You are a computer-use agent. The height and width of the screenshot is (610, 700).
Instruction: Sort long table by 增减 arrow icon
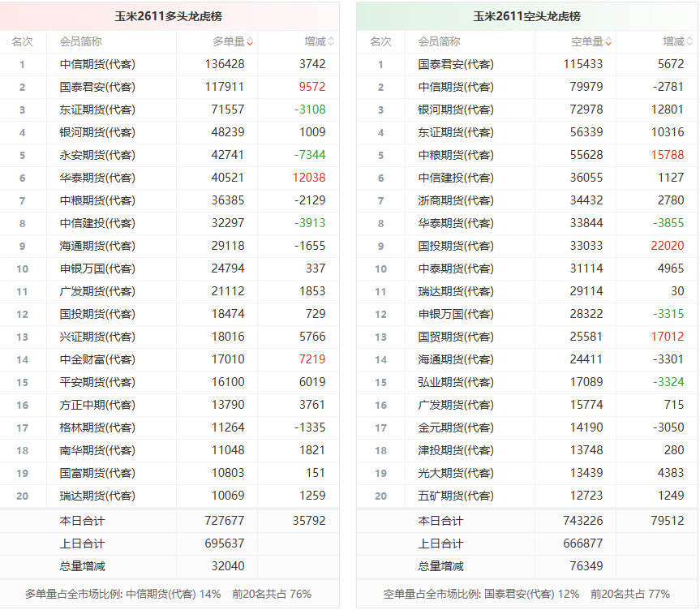(x=331, y=41)
